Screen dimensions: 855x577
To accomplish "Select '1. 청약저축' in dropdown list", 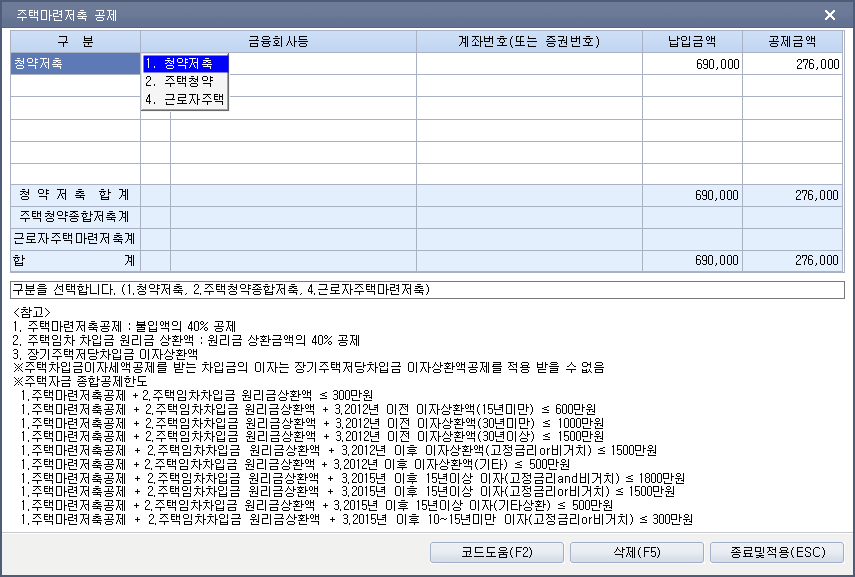I will pos(185,63).
